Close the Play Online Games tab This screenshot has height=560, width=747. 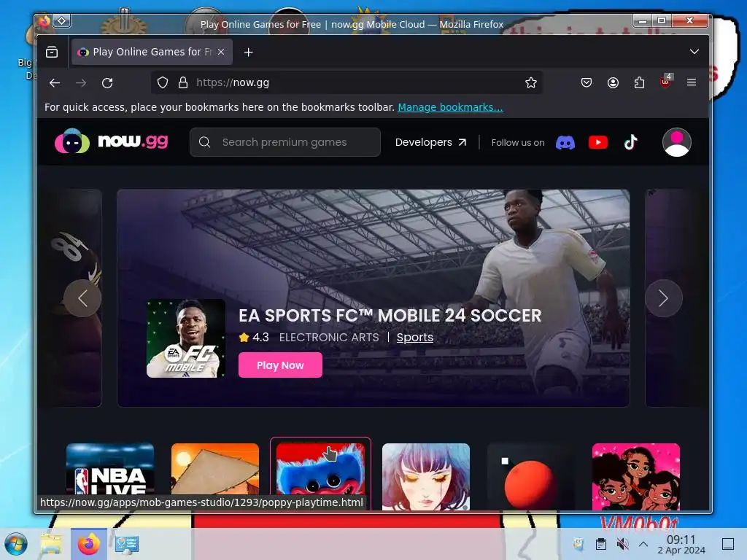(x=221, y=52)
